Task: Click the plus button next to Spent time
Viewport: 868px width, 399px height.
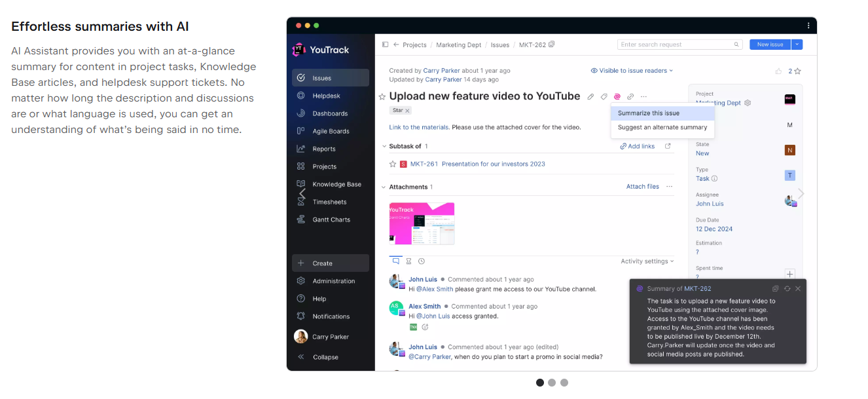Action: [x=790, y=274]
